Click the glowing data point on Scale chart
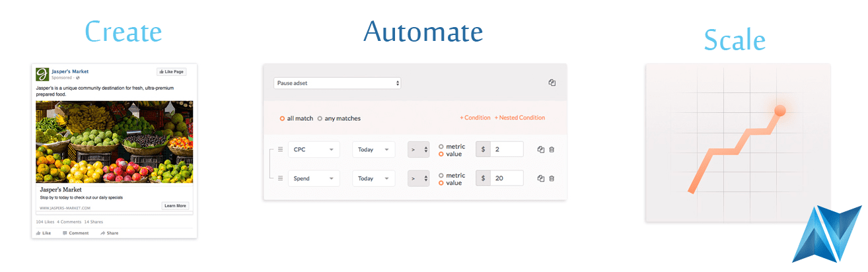The width and height of the screenshot is (868, 272). (x=779, y=110)
